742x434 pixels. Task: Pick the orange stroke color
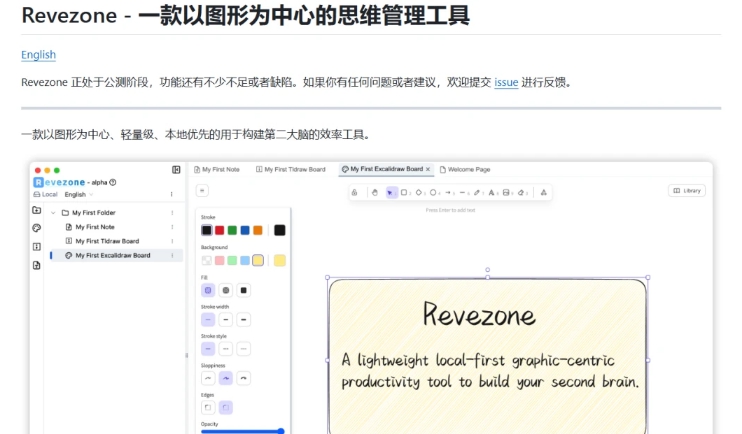point(258,230)
